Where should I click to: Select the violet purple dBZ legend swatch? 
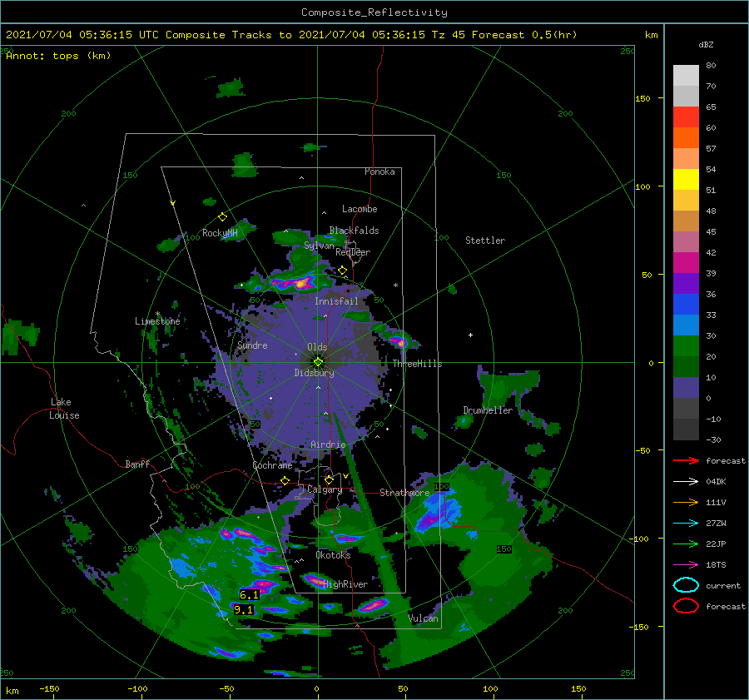tap(686, 283)
